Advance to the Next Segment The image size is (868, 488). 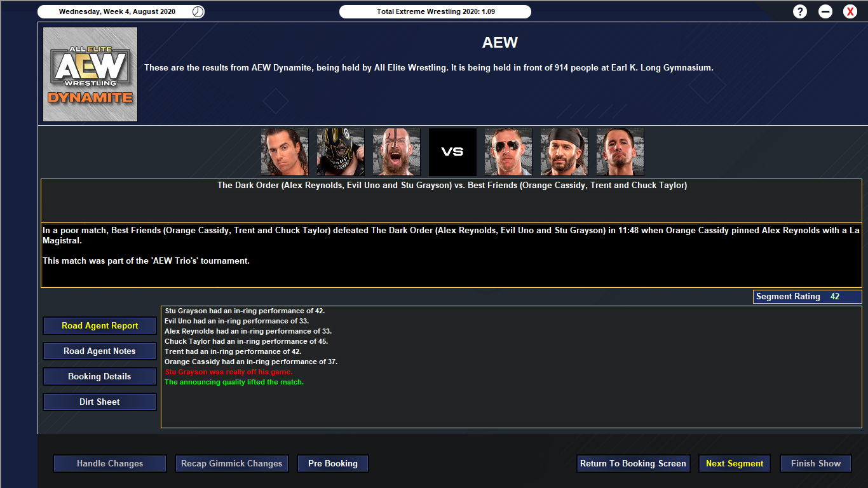point(735,463)
